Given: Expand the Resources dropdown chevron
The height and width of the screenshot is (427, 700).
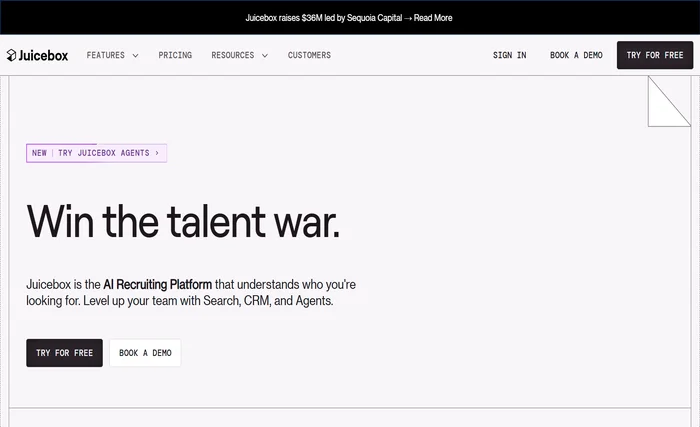Looking at the screenshot, I should point(265,56).
